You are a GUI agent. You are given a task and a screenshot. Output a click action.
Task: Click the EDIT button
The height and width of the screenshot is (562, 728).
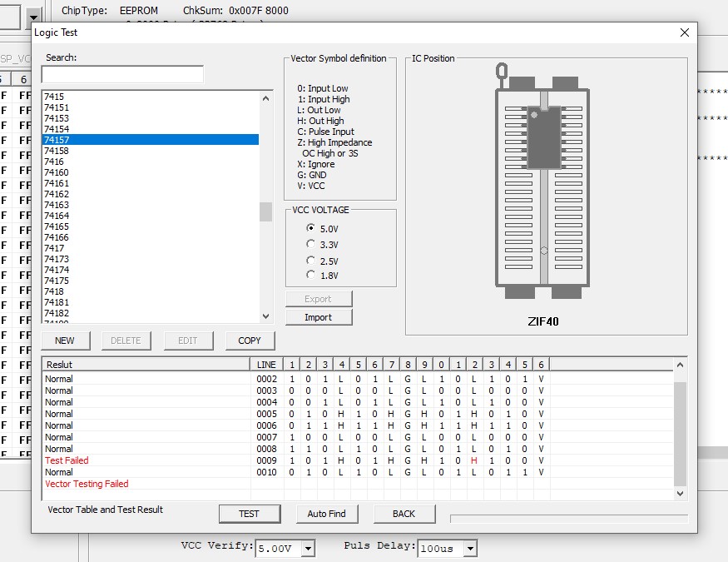(188, 341)
